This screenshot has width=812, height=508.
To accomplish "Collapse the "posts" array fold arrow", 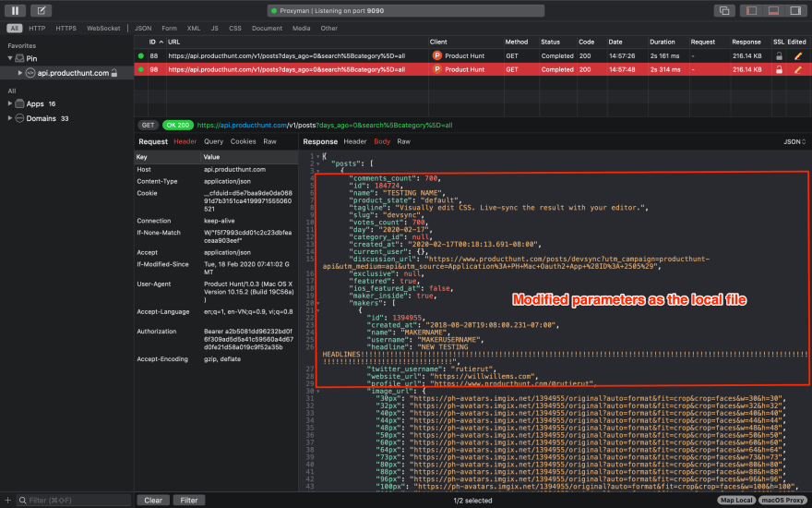I will coord(318,163).
